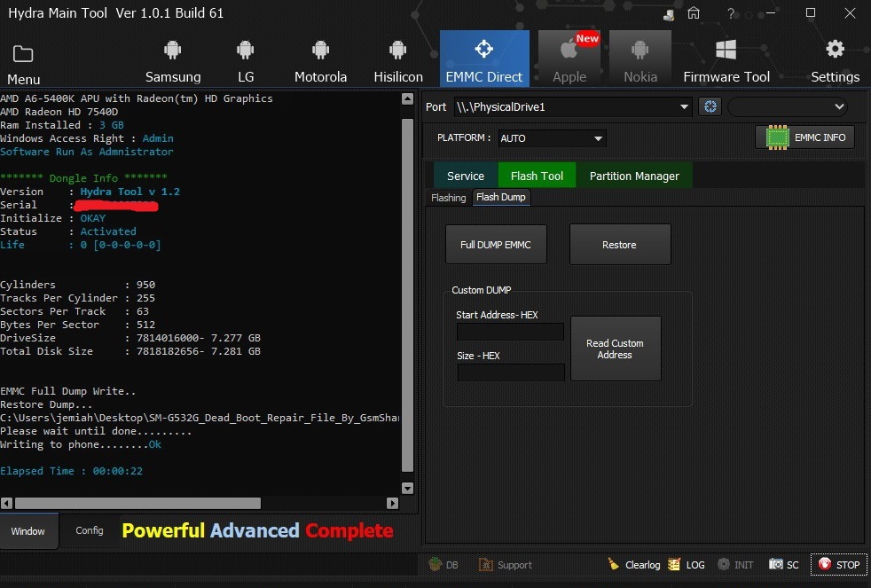871x588 pixels.
Task: Open the Motorola module
Action: 320,60
